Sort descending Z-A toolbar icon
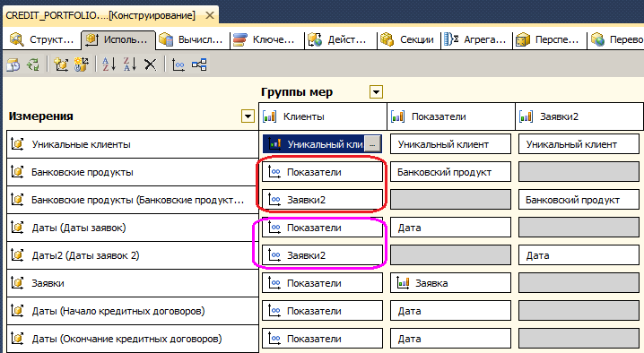The image size is (644, 353). (130, 65)
